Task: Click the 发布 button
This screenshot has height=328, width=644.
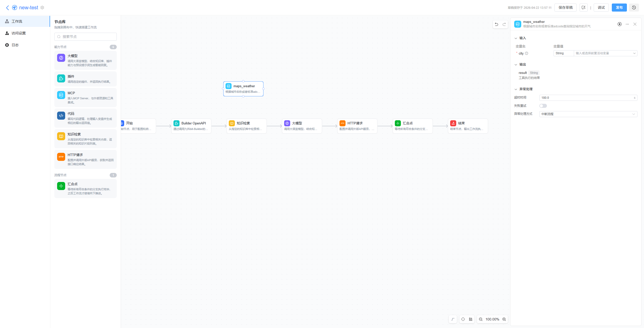Action: [x=619, y=8]
